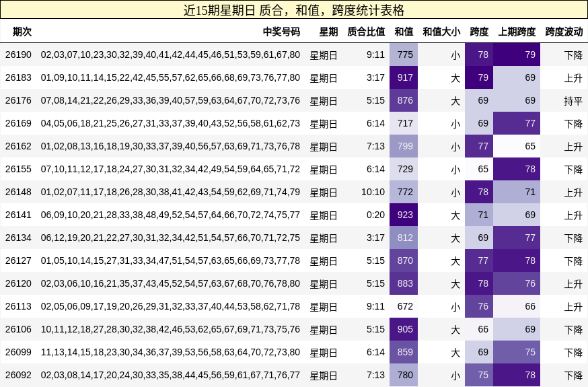The height and width of the screenshot is (387, 588).
Task: Click the sum value cell 717
Action: coord(404,123)
